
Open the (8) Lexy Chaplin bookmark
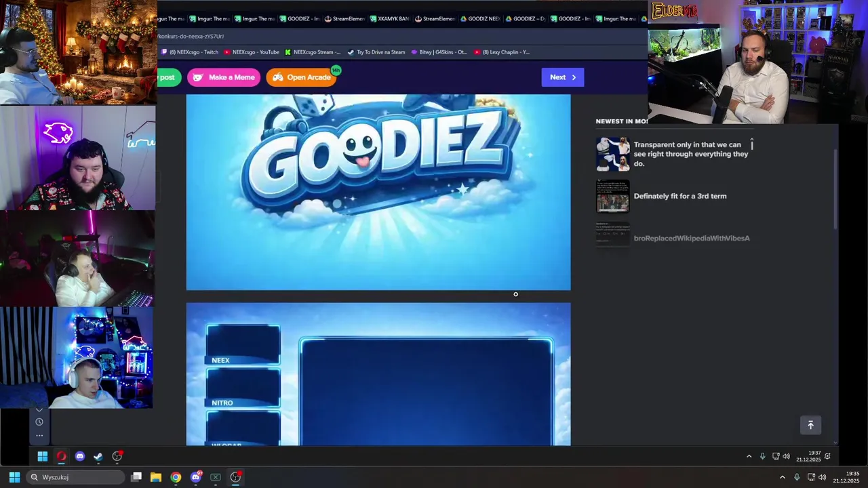coord(502,52)
